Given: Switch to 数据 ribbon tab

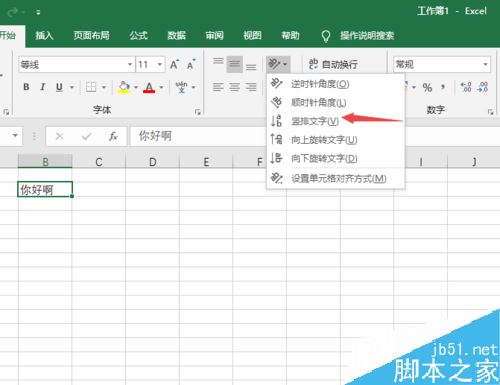Looking at the screenshot, I should [176, 35].
